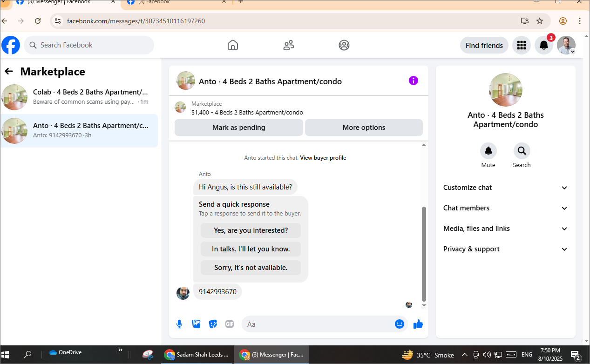Open emoji picker in message box
590x364 pixels.
tap(400, 324)
